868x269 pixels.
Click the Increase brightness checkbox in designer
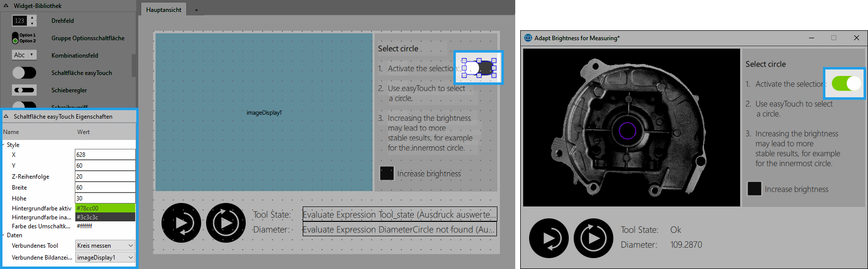[386, 173]
